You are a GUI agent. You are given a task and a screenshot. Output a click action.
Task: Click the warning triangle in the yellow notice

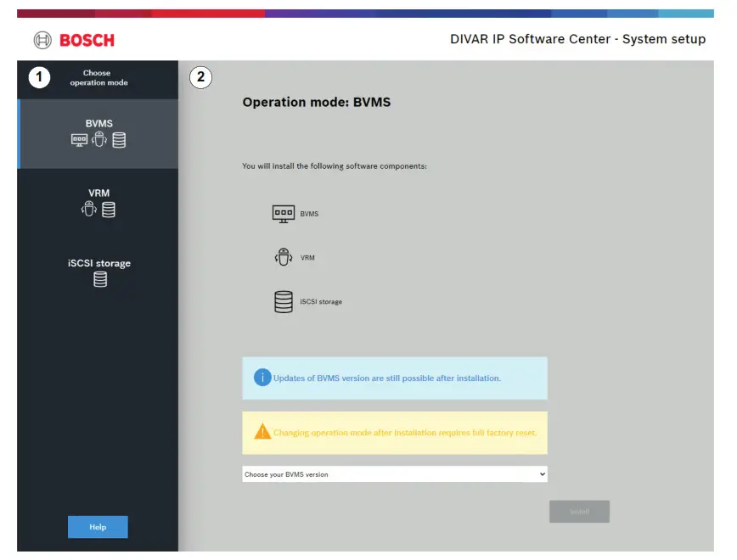pos(262,431)
